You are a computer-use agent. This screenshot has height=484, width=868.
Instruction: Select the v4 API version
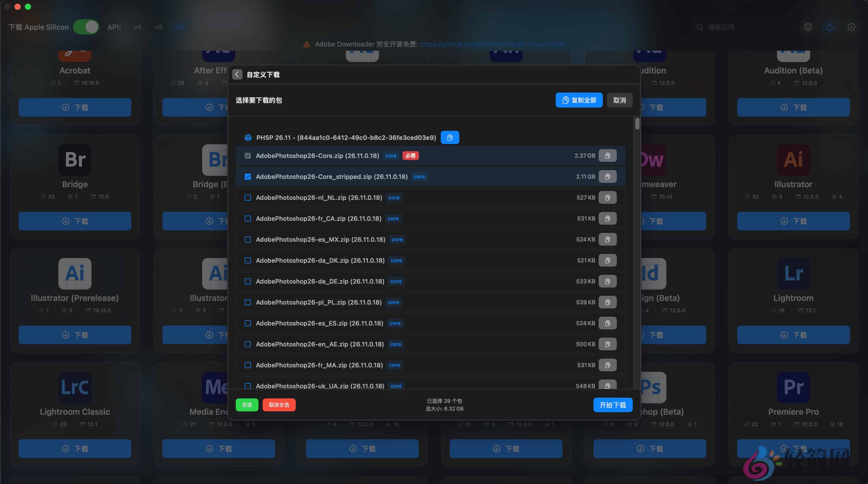tap(138, 27)
